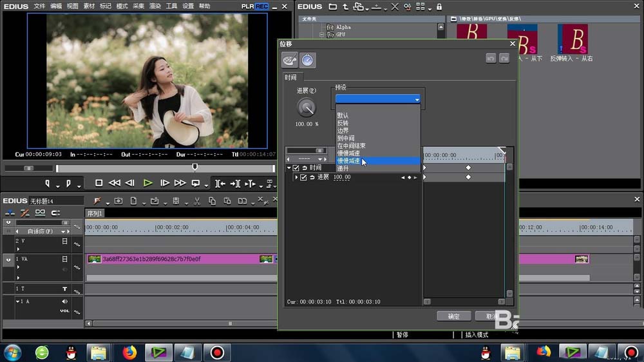The width and height of the screenshot is (644, 362).
Task: Click the ripple mode icon below EDIUS title
Action: pos(24,213)
